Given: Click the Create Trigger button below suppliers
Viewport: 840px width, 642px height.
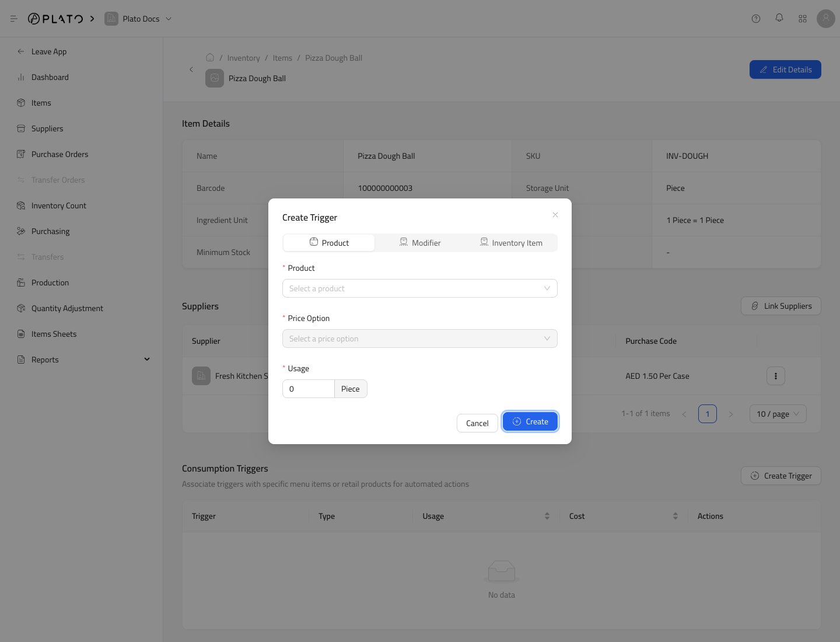Looking at the screenshot, I should click(781, 476).
